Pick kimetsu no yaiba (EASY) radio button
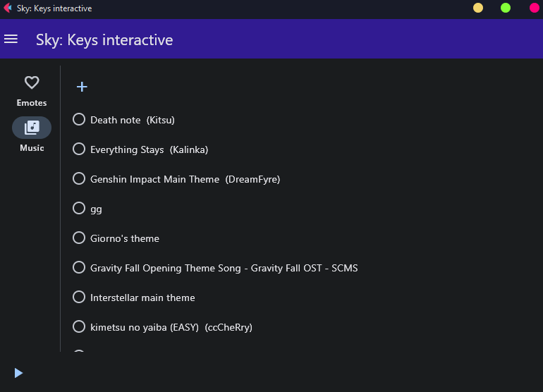 79,326
